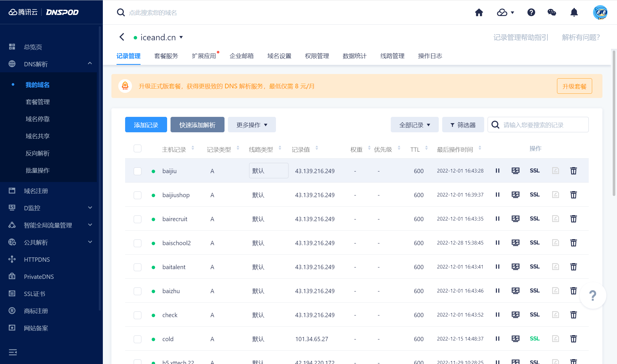Screen dimensions: 617x364
Task: Select the check record checkbox
Action: 137,315
